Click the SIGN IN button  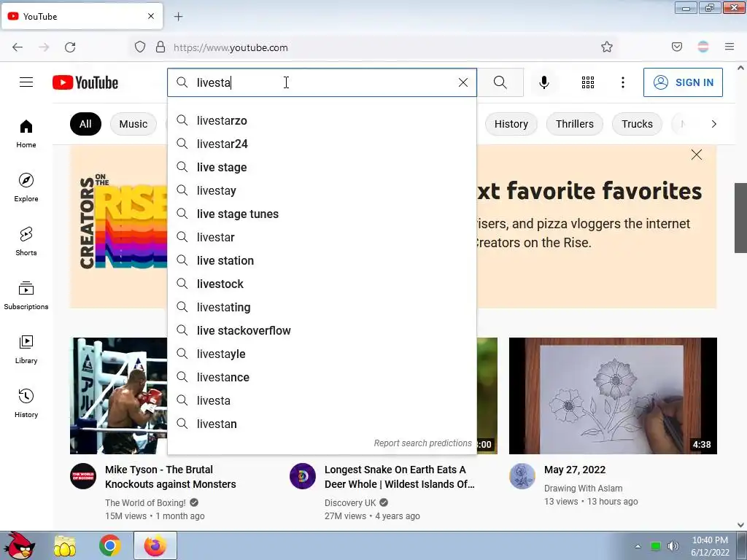[683, 82]
